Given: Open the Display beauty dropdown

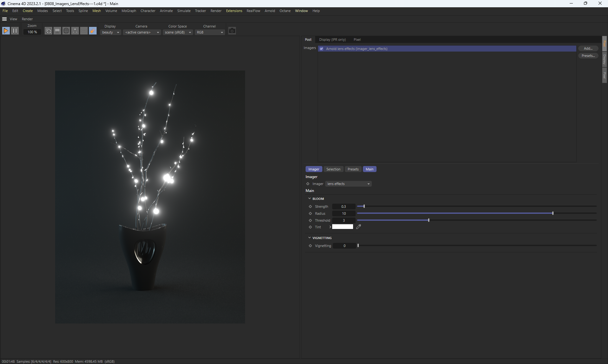Looking at the screenshot, I should click(111, 32).
